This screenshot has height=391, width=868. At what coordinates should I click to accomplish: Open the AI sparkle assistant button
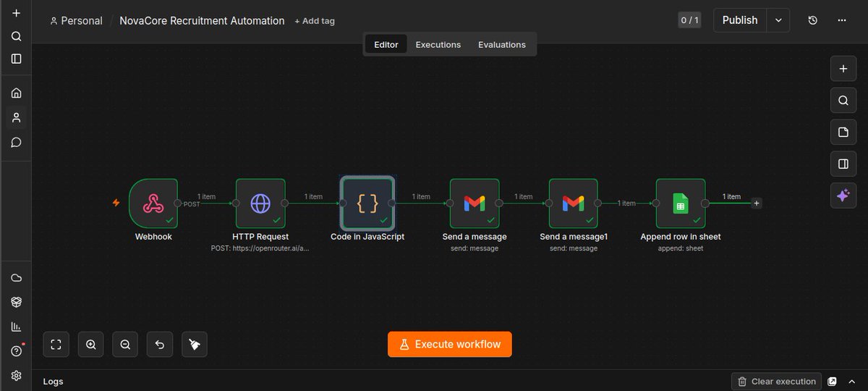pyautogui.click(x=843, y=195)
